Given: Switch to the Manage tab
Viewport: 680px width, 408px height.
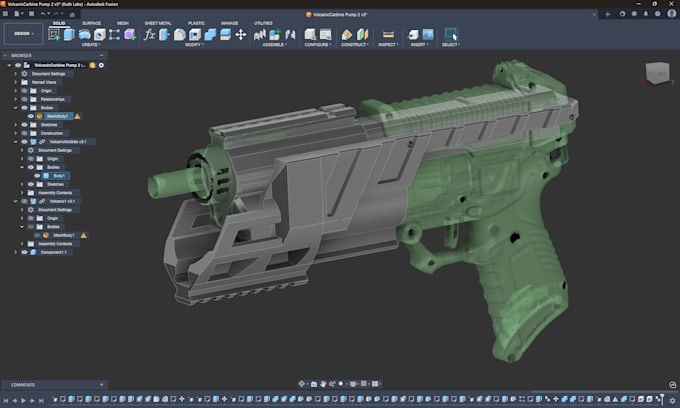Looking at the screenshot, I should click(x=229, y=23).
